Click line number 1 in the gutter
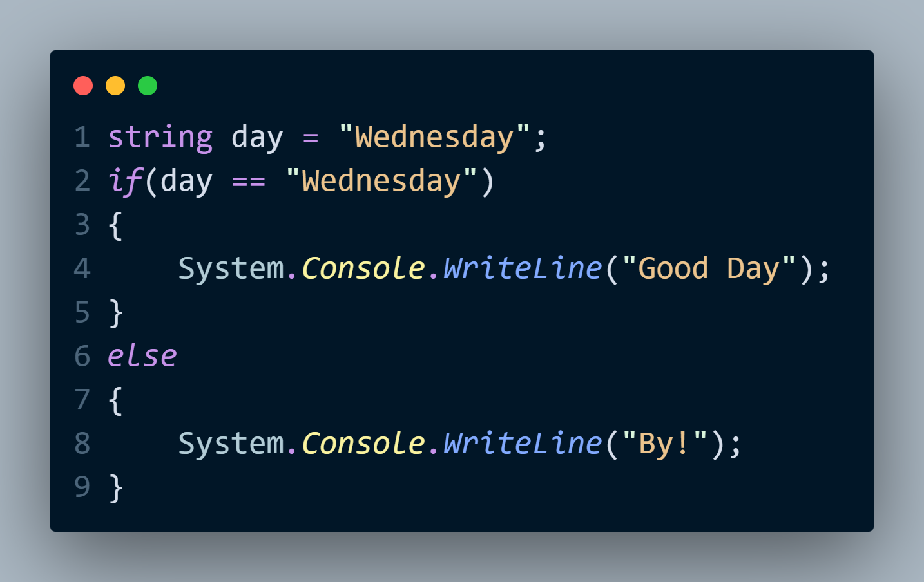Image resolution: width=924 pixels, height=582 pixels. pos(82,137)
